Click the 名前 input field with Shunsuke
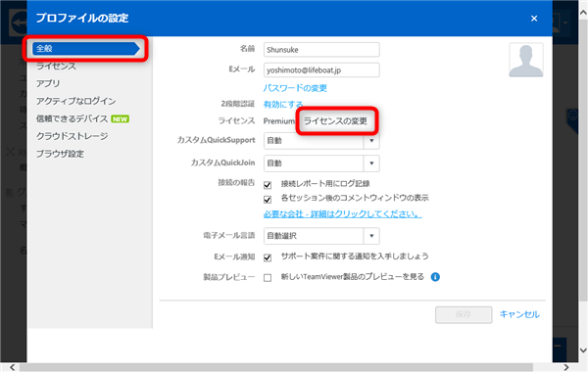This screenshot has width=588, height=372. point(321,50)
